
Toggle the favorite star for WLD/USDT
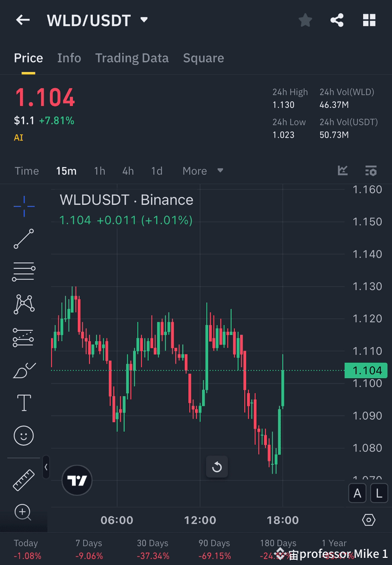click(305, 20)
